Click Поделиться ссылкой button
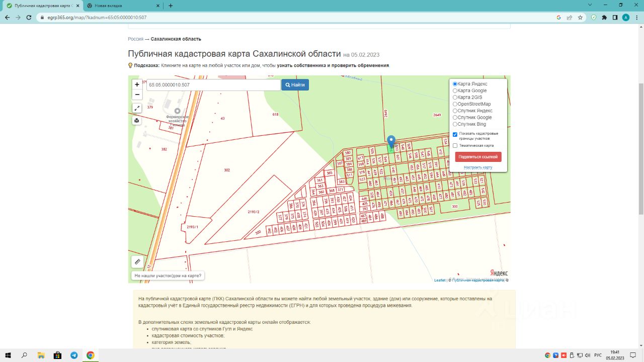644x362 pixels. 478,157
